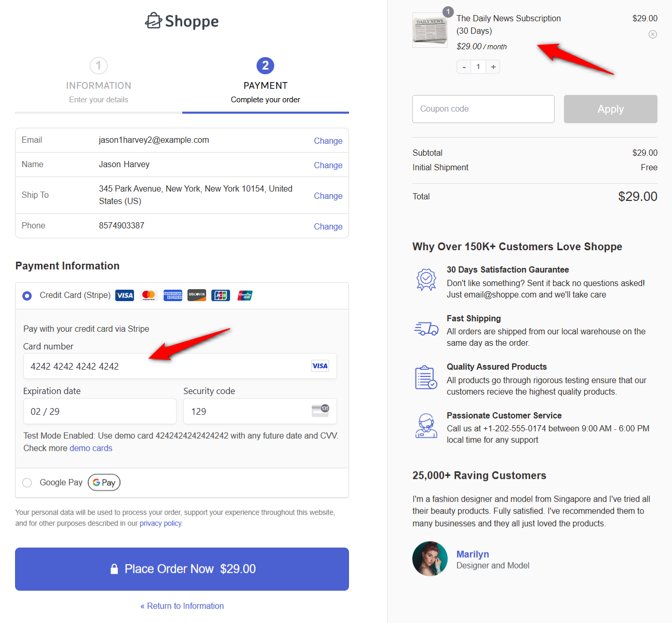This screenshot has height=623, width=672.
Task: Click the UnionPay card icon
Action: click(x=245, y=295)
